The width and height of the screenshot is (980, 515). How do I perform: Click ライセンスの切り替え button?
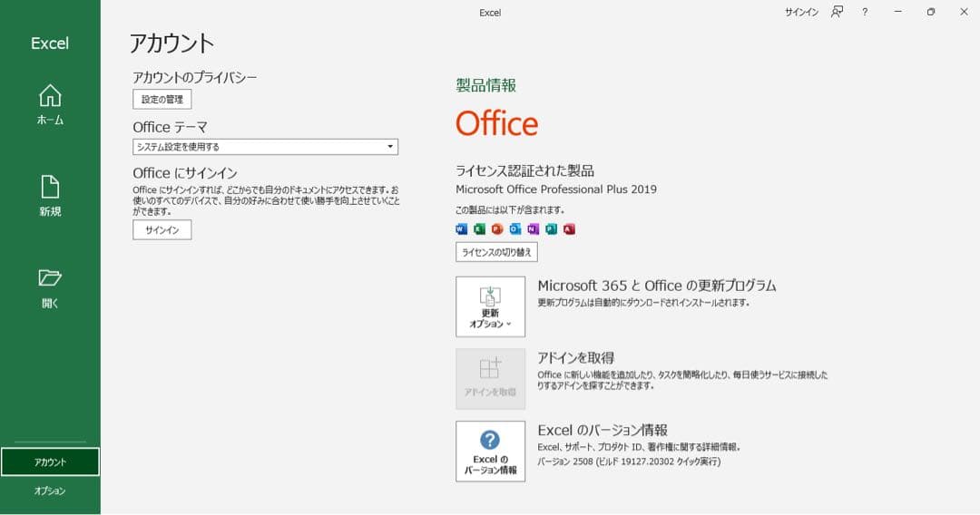pos(496,252)
